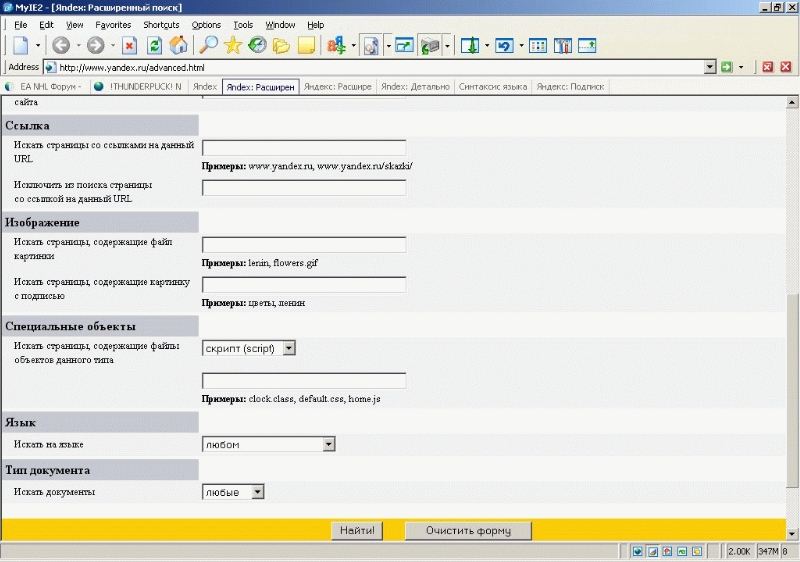Stop loading with the red X page icon
Image resolution: width=800 pixels, height=562 pixels.
[130, 45]
